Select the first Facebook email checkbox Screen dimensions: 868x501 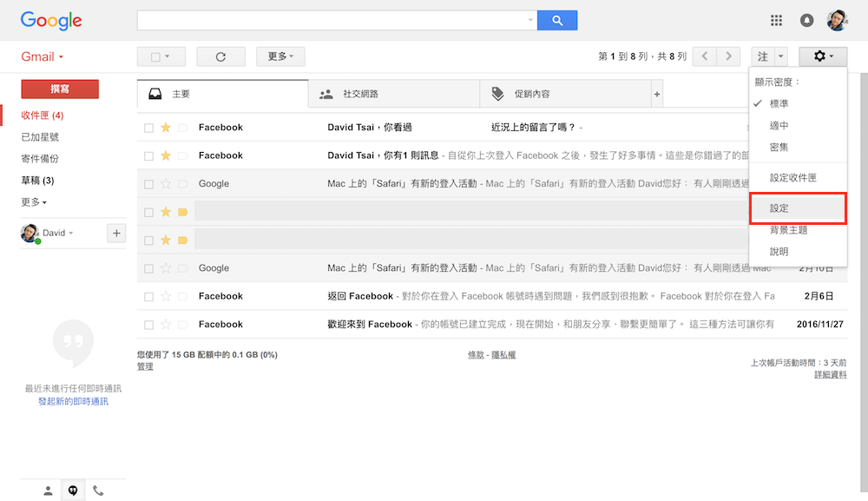tap(148, 128)
